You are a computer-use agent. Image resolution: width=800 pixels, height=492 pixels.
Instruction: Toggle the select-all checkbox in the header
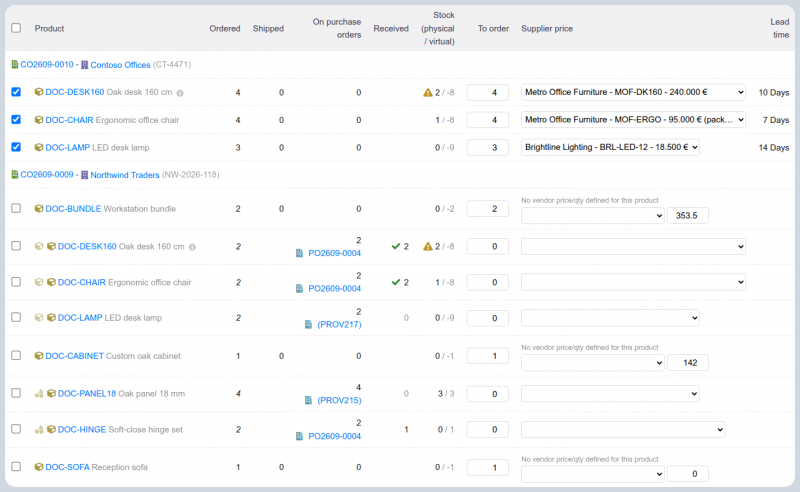pyautogui.click(x=16, y=28)
